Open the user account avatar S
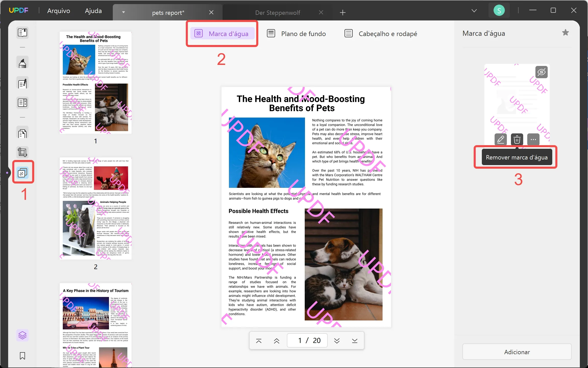Viewport: 588px width, 368px height. (x=499, y=10)
